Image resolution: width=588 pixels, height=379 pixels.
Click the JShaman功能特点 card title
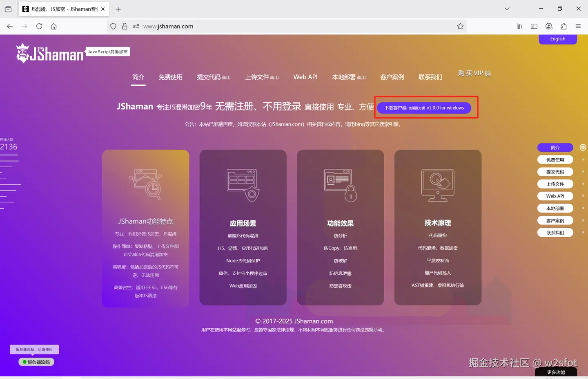146,221
